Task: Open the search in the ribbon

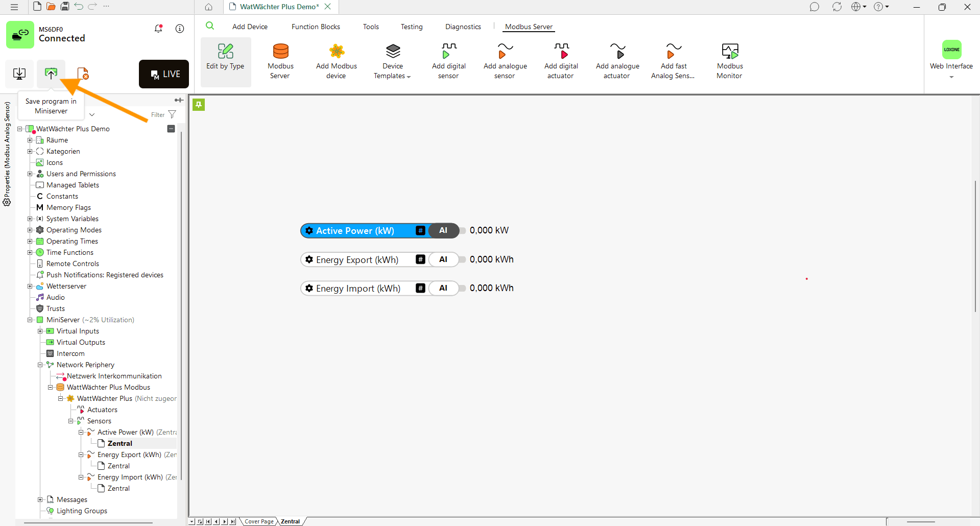Action: point(210,26)
